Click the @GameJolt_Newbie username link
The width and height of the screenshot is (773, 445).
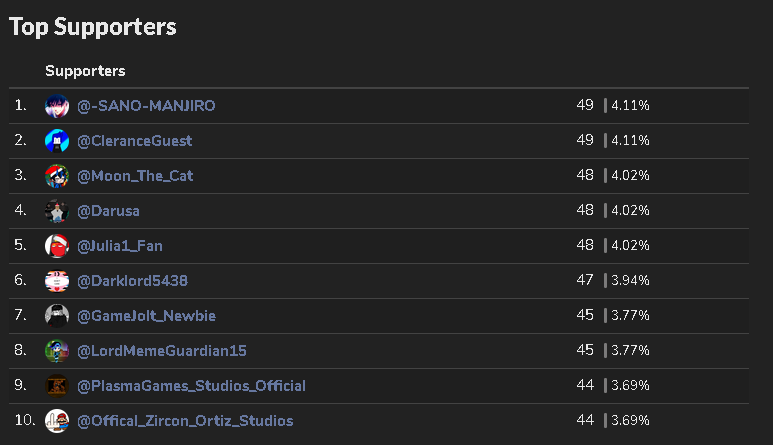(x=146, y=316)
